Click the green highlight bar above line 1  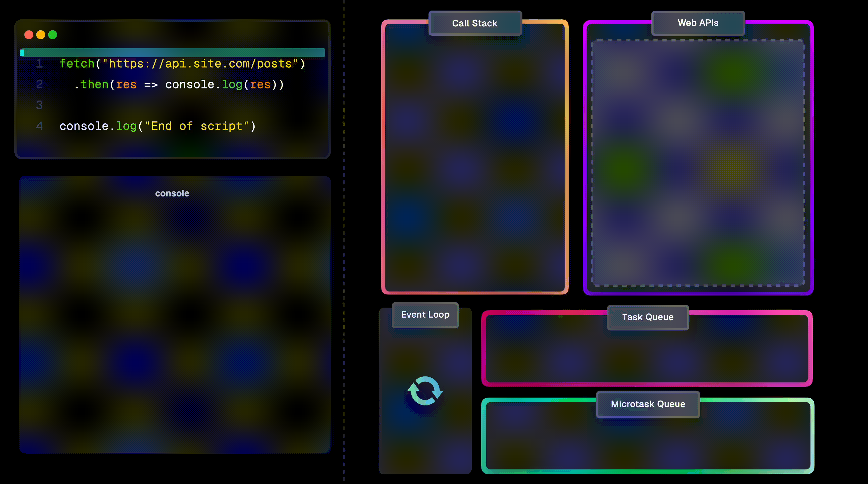pos(172,53)
